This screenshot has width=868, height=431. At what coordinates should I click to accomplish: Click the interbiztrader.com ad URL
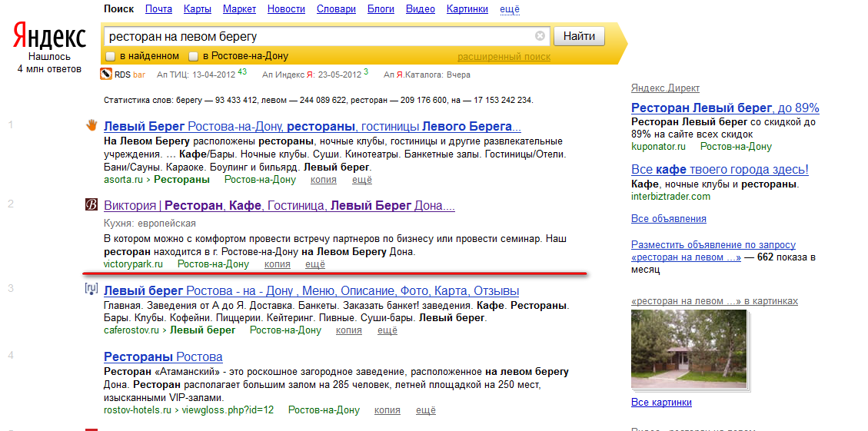[670, 196]
